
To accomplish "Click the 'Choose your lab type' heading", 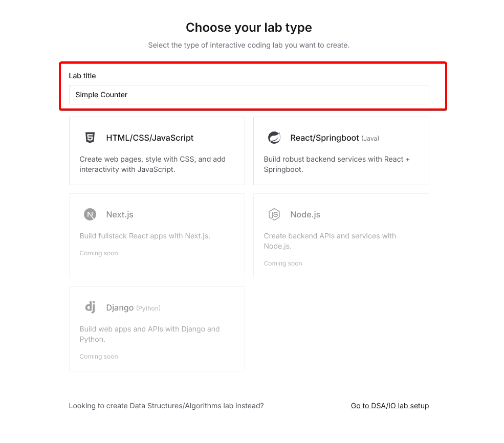I will (249, 28).
